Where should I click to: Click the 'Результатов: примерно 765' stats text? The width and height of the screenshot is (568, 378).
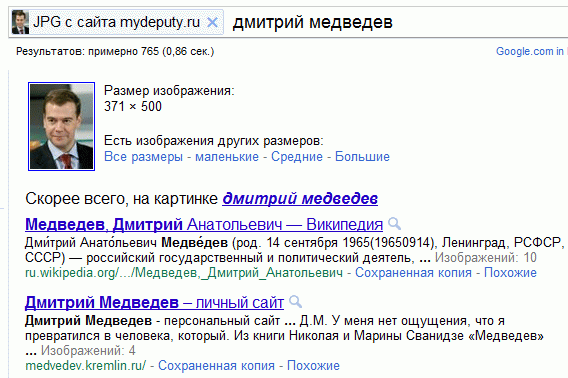tap(115, 51)
